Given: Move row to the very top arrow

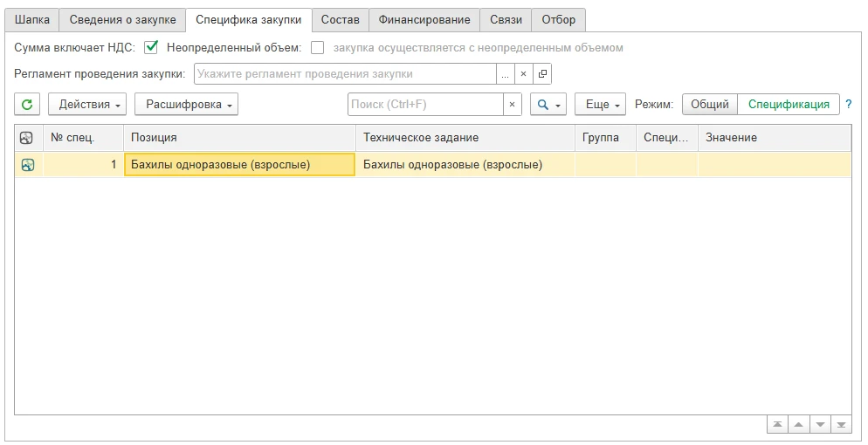Looking at the screenshot, I should coord(778,425).
